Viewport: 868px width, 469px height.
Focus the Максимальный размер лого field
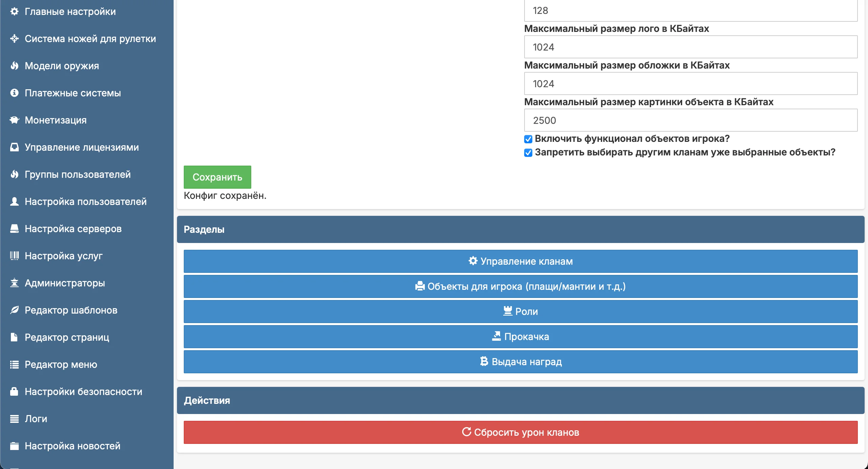691,47
